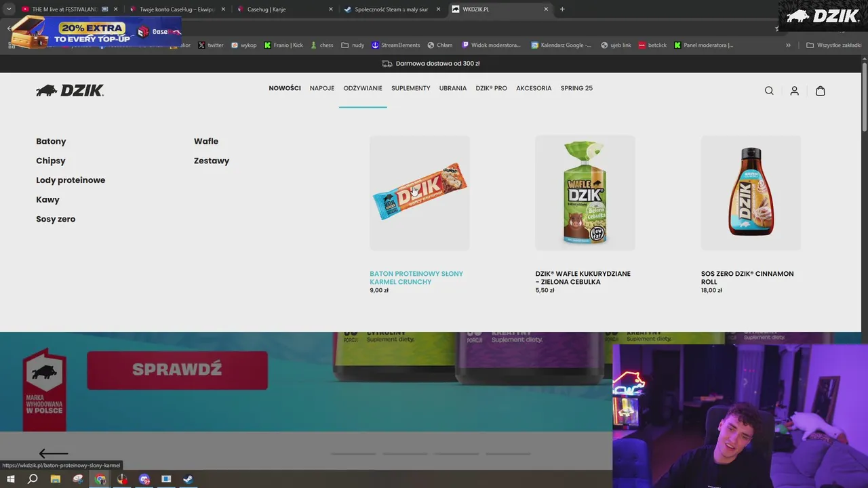Go to the Wafle category

(x=206, y=142)
